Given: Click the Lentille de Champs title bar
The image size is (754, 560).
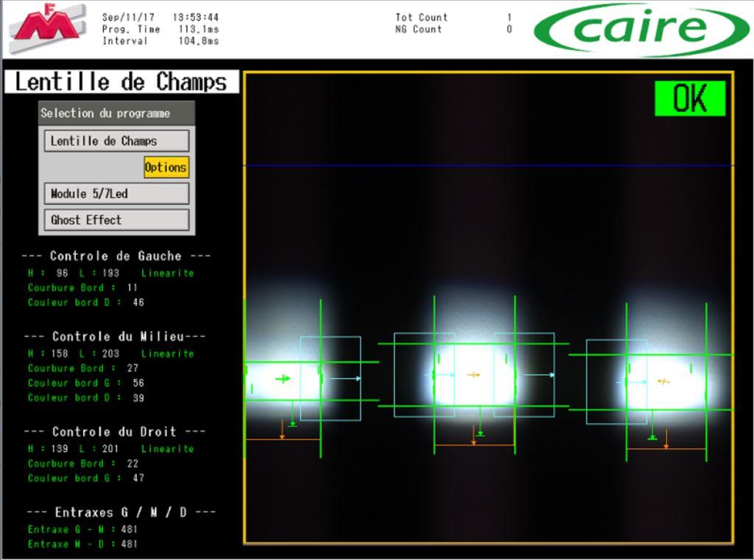Looking at the screenshot, I should pos(121,82).
